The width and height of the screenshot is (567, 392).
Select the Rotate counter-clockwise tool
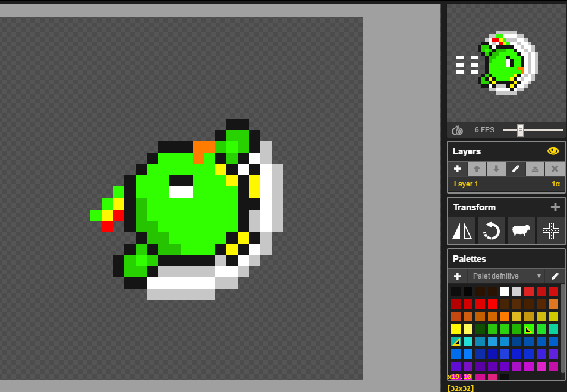pyautogui.click(x=492, y=230)
